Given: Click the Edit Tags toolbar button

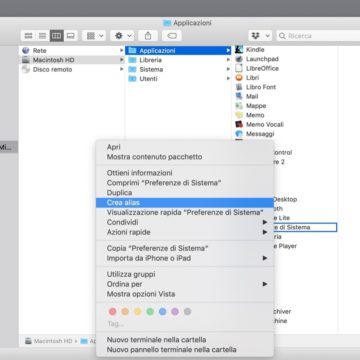Looking at the screenshot, I should click(x=172, y=36).
